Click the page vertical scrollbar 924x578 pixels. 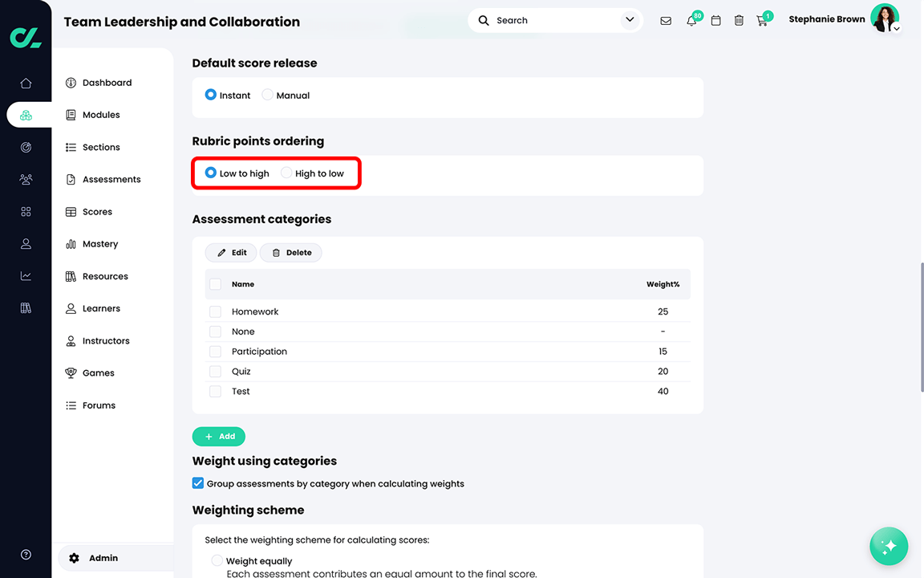pyautogui.click(x=921, y=327)
